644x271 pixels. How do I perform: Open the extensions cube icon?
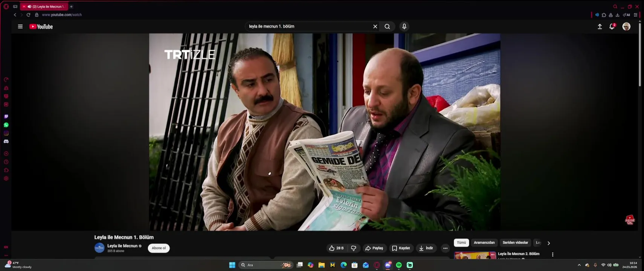pos(604,15)
